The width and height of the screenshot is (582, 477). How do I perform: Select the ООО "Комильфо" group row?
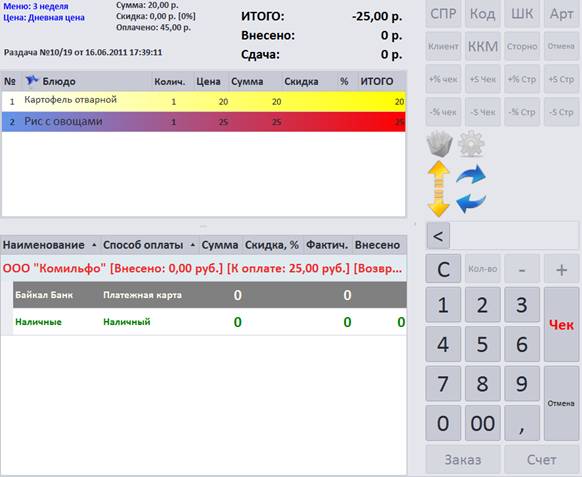tap(203, 268)
